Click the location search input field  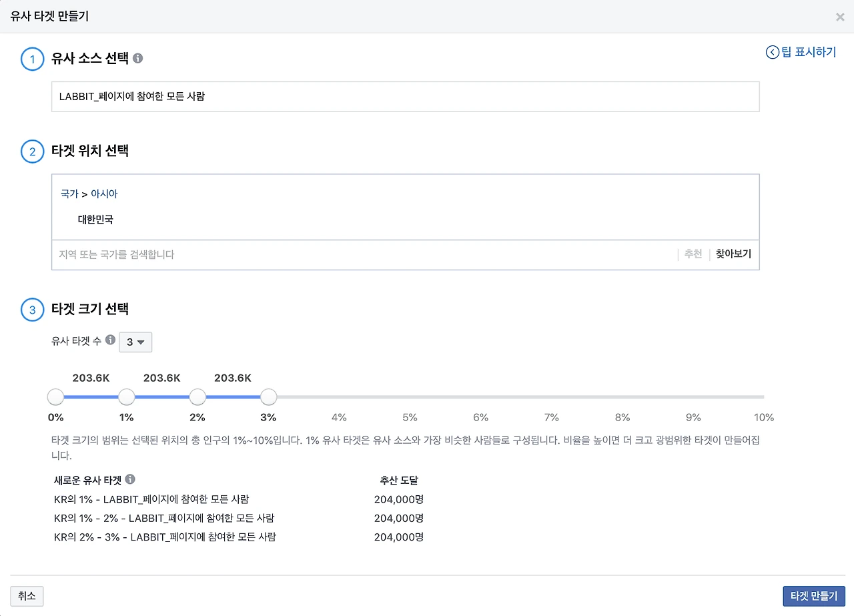pos(364,254)
